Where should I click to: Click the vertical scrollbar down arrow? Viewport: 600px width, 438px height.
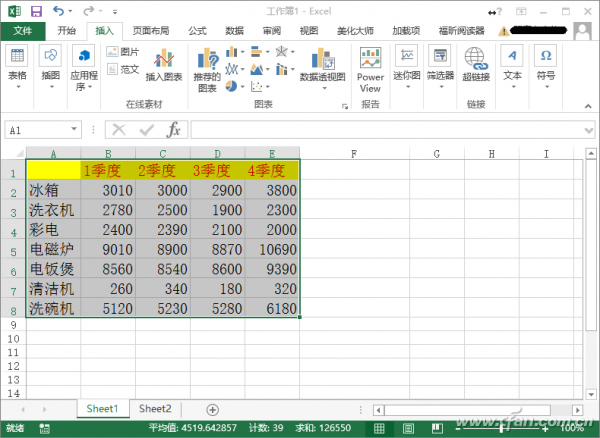[591, 394]
